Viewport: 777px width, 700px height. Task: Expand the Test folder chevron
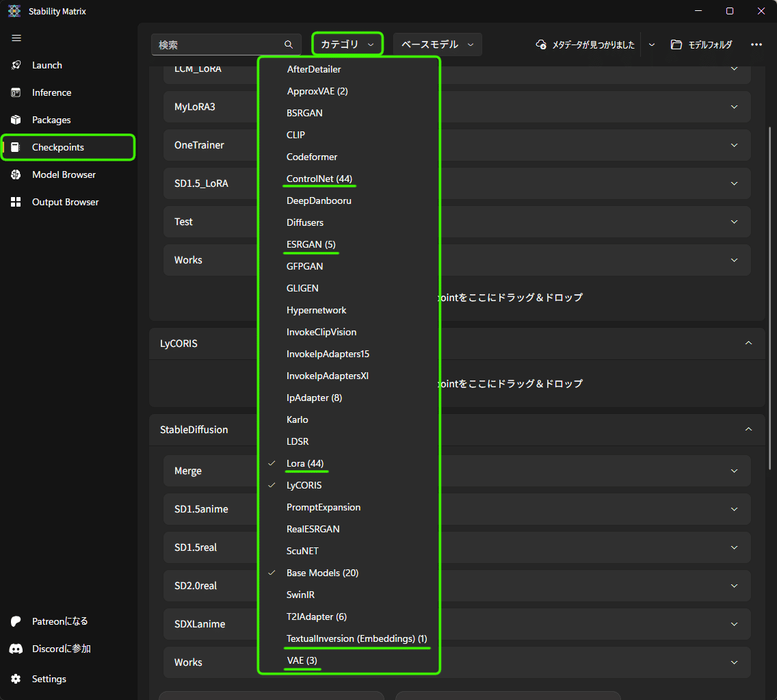coord(735,222)
